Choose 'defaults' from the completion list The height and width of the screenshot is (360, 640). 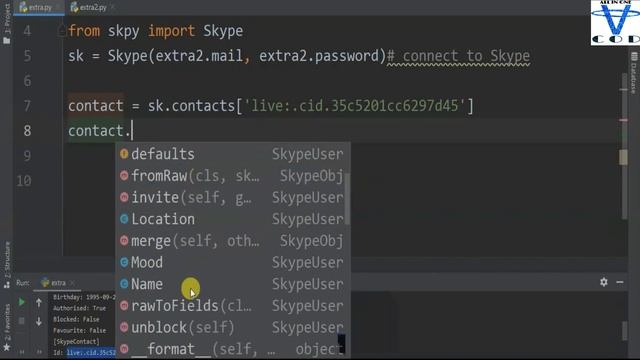[x=232, y=154]
